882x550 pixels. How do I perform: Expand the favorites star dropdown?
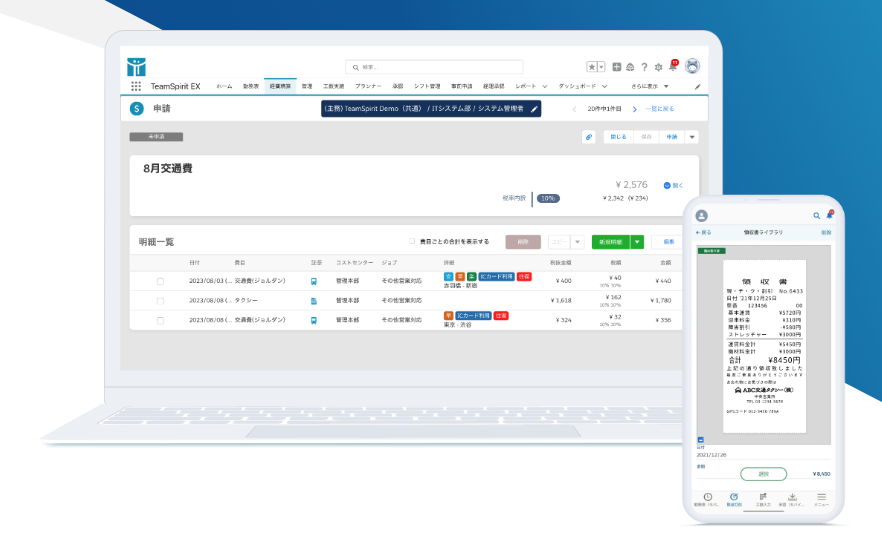tap(602, 67)
